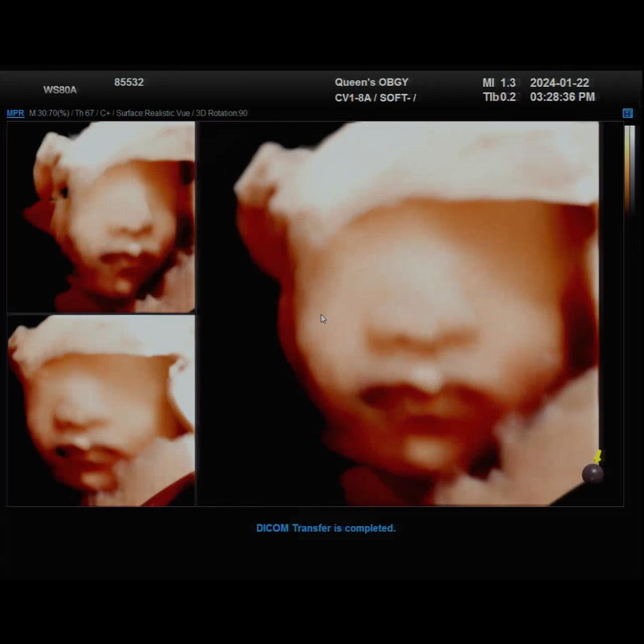Select the yellow light source arrow

(598, 457)
